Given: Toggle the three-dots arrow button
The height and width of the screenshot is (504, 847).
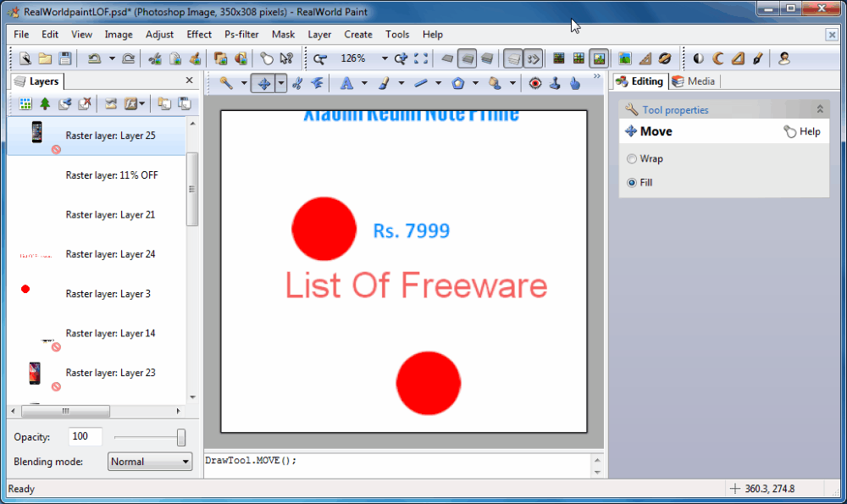Looking at the screenshot, I should coord(533,58).
